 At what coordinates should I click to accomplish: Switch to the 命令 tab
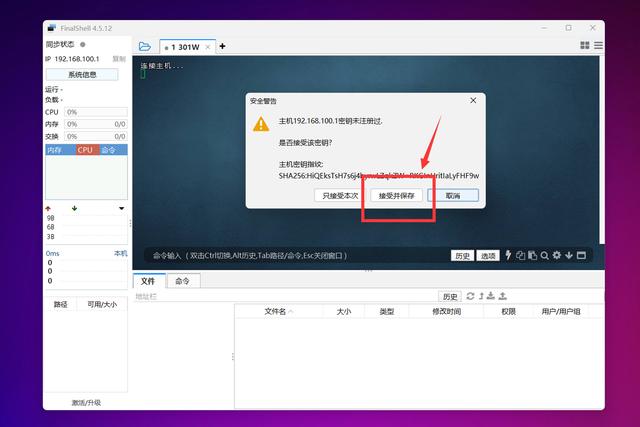coord(182,281)
